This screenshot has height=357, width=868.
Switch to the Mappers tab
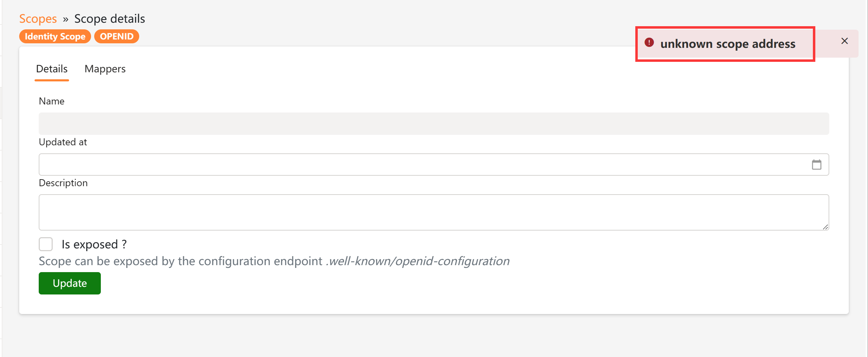[105, 69]
